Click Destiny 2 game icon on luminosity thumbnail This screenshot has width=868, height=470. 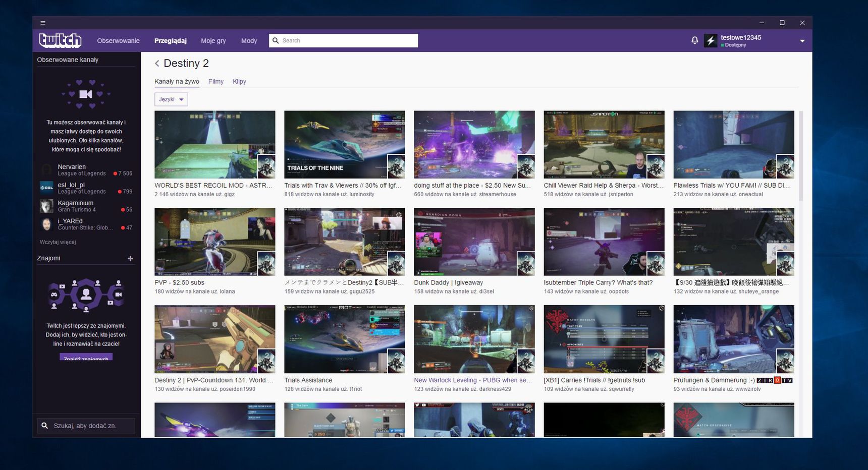click(x=396, y=166)
